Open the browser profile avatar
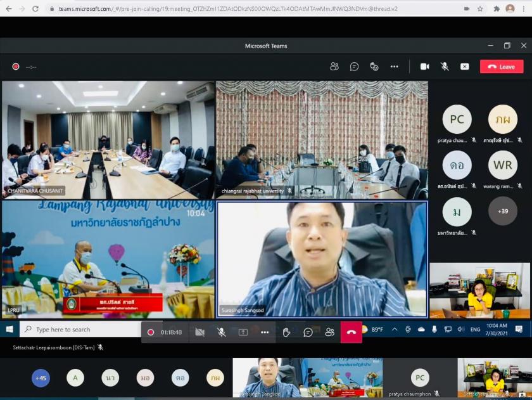 pyautogui.click(x=510, y=9)
